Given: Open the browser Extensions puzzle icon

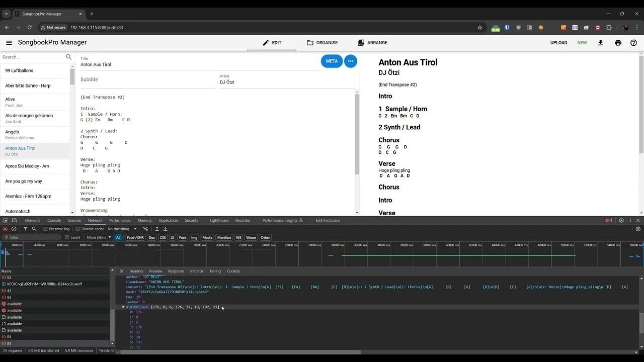Looking at the screenshot, I should click(x=609, y=28).
